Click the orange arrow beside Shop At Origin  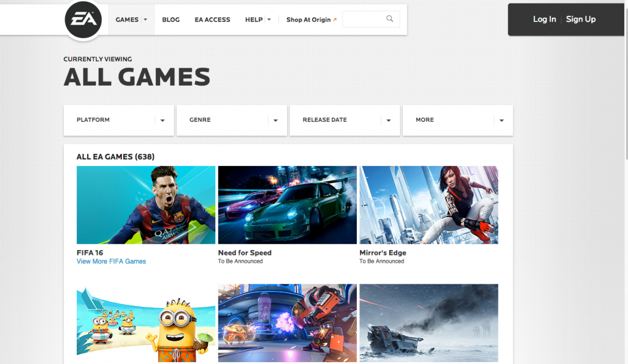point(335,19)
